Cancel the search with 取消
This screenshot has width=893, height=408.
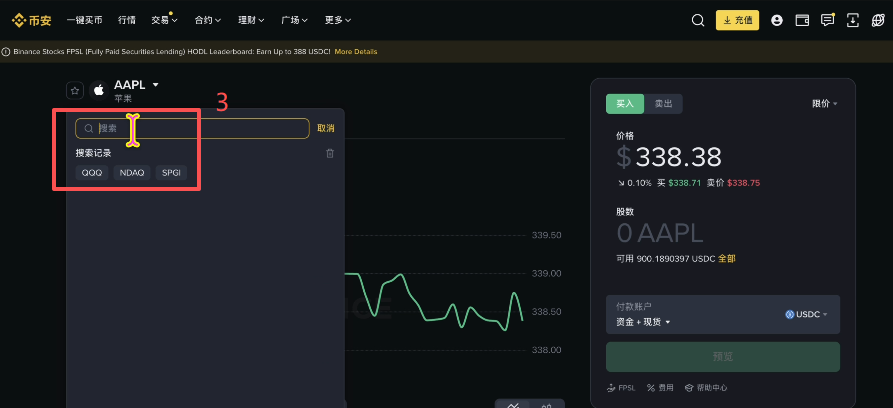(x=326, y=128)
